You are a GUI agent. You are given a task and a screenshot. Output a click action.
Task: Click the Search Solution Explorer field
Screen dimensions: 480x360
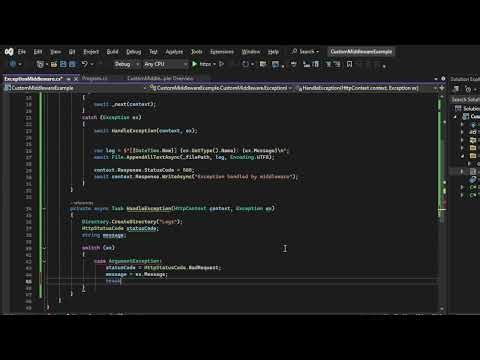(x=466, y=100)
